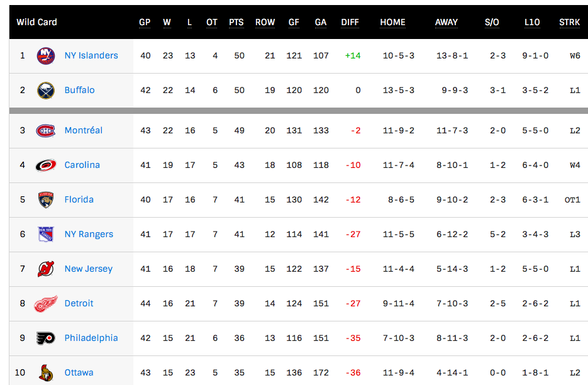The width and height of the screenshot is (588, 385).
Task: Sort by the DIFF column header
Action: click(350, 22)
